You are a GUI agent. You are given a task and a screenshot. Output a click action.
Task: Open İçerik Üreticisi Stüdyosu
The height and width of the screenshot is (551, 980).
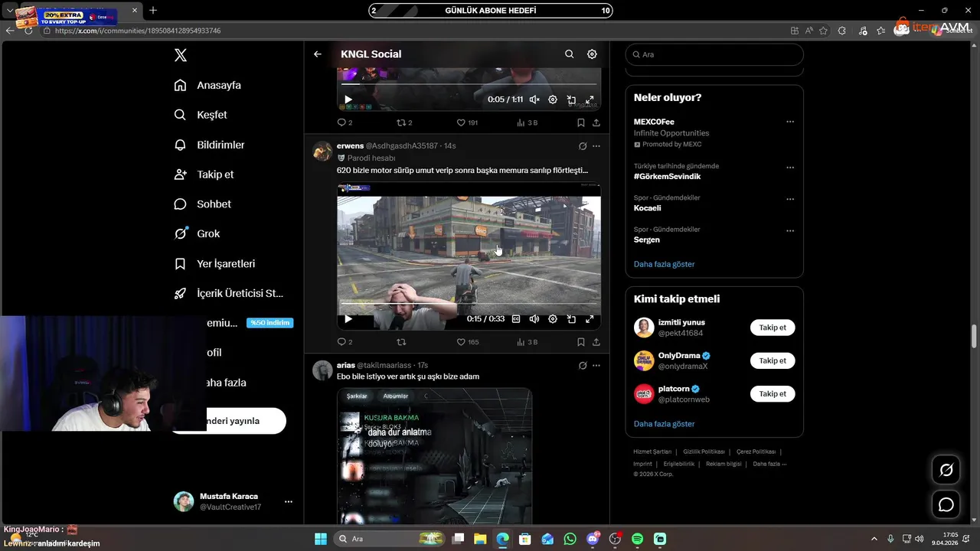tap(229, 293)
